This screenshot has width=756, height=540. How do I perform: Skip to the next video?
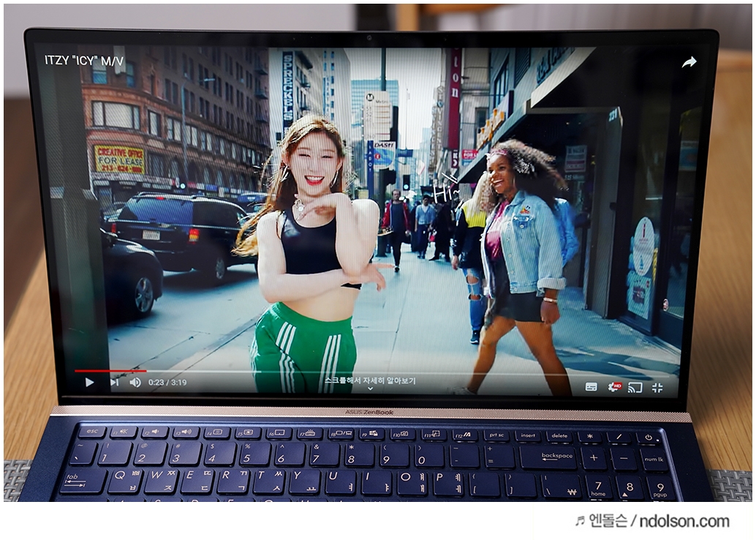click(115, 382)
